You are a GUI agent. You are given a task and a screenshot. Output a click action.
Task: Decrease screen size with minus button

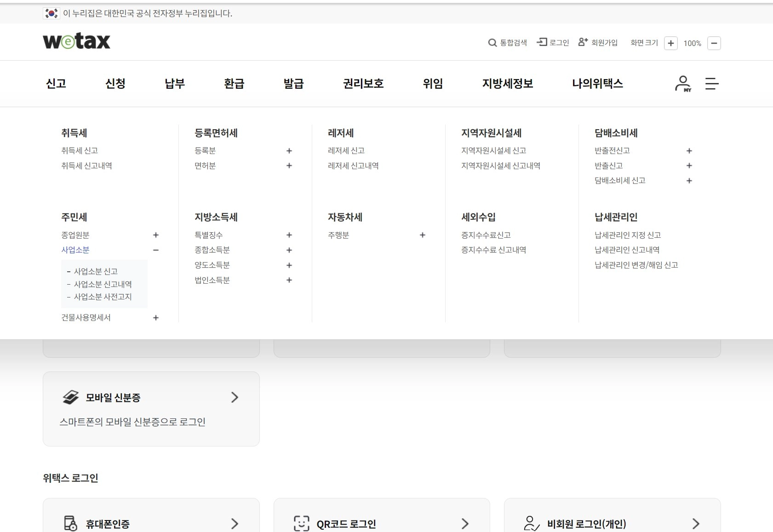tap(714, 43)
